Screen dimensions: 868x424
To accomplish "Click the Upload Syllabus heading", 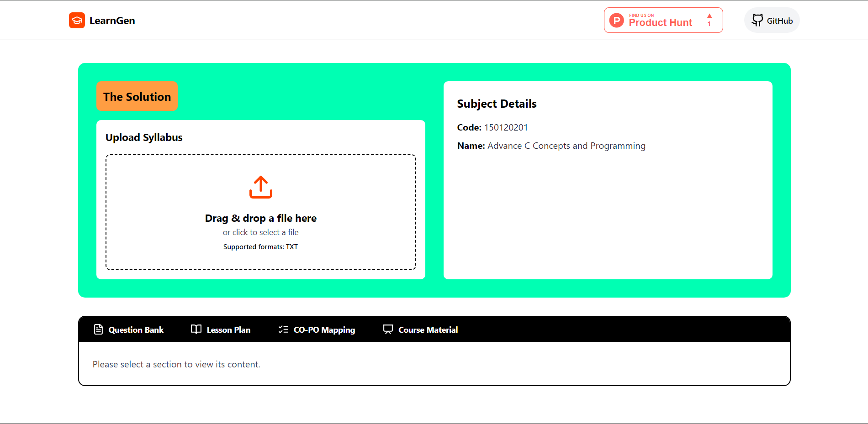I will click(x=144, y=137).
